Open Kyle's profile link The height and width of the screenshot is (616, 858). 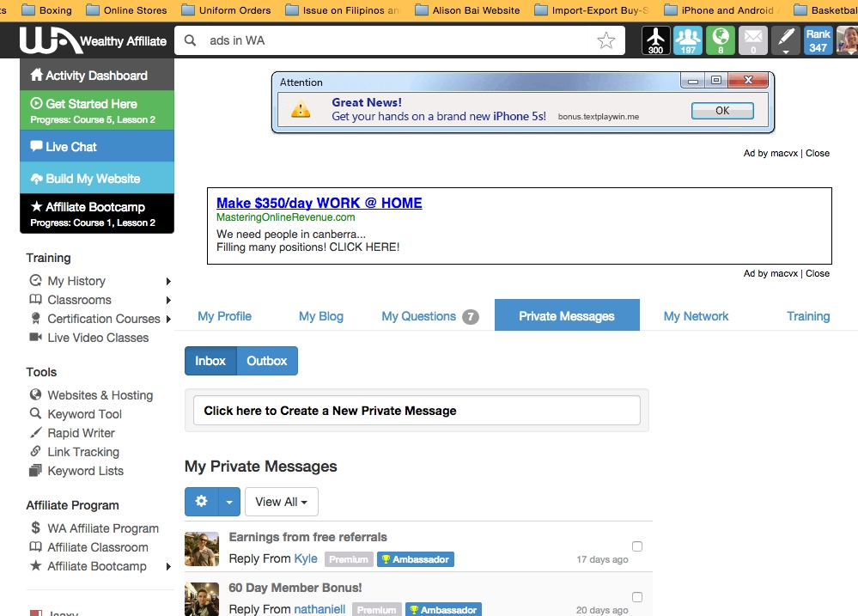coord(306,558)
